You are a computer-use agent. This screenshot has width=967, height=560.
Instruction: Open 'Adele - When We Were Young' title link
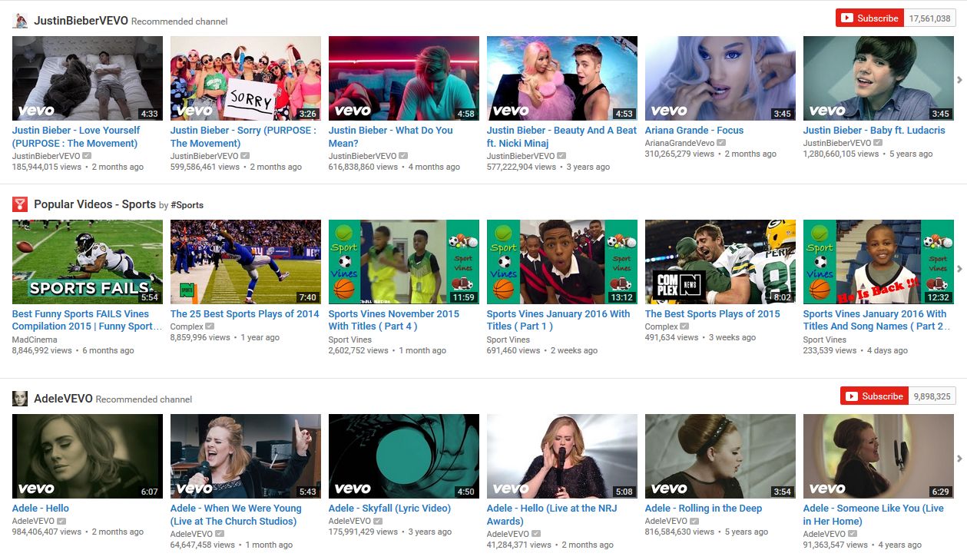(236, 515)
